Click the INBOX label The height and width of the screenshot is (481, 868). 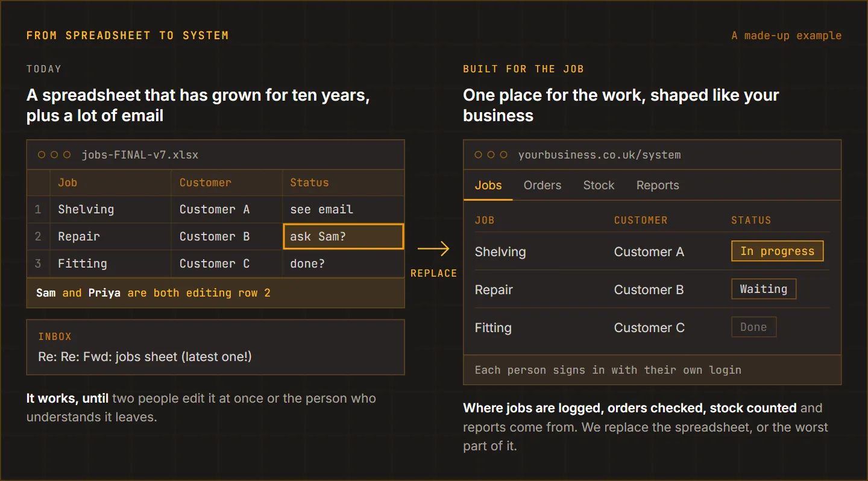(55, 336)
